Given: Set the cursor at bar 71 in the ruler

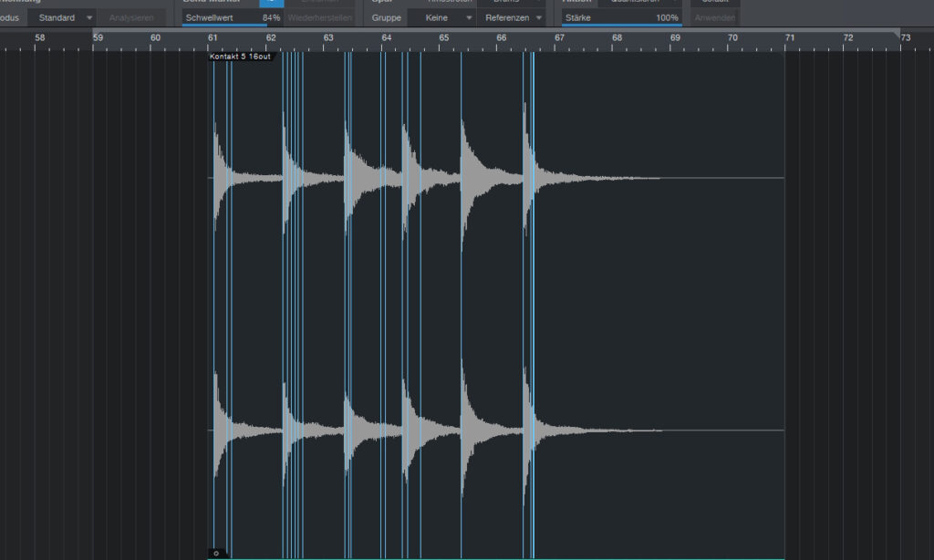Looking at the screenshot, I should (790, 37).
